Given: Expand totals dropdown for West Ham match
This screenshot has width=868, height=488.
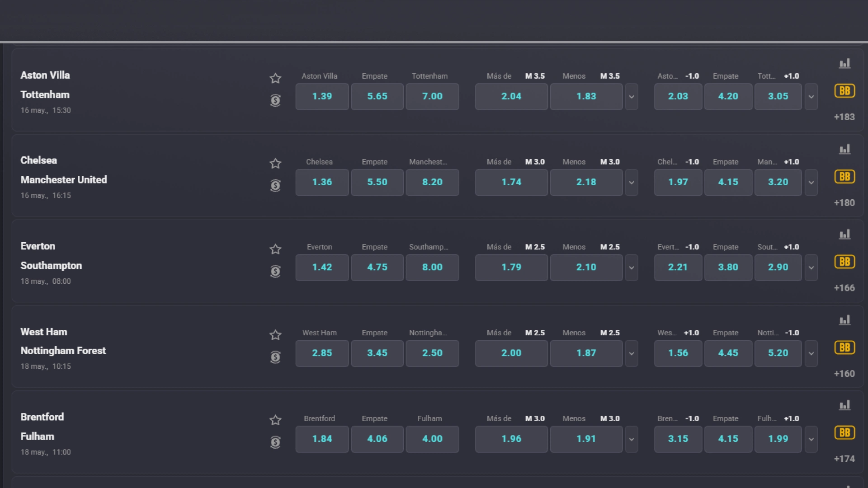Looking at the screenshot, I should [x=632, y=353].
